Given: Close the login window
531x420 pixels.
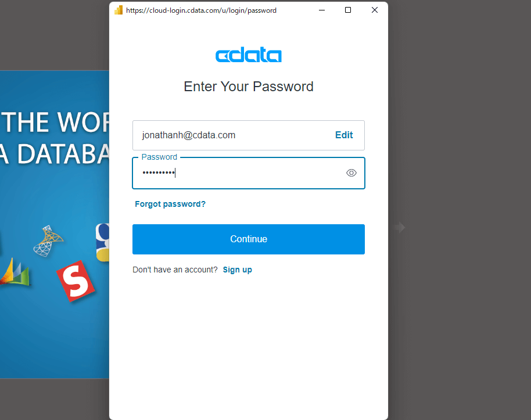Looking at the screenshot, I should [x=375, y=10].
